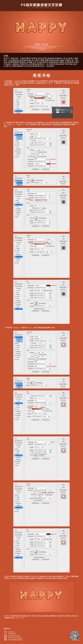Image resolution: width=83 pixels, height=644 pixels.
Task: Open 柔光 blend mode dropdown in Pattern Overlay dialog
Action: pyautogui.click(x=40, y=488)
